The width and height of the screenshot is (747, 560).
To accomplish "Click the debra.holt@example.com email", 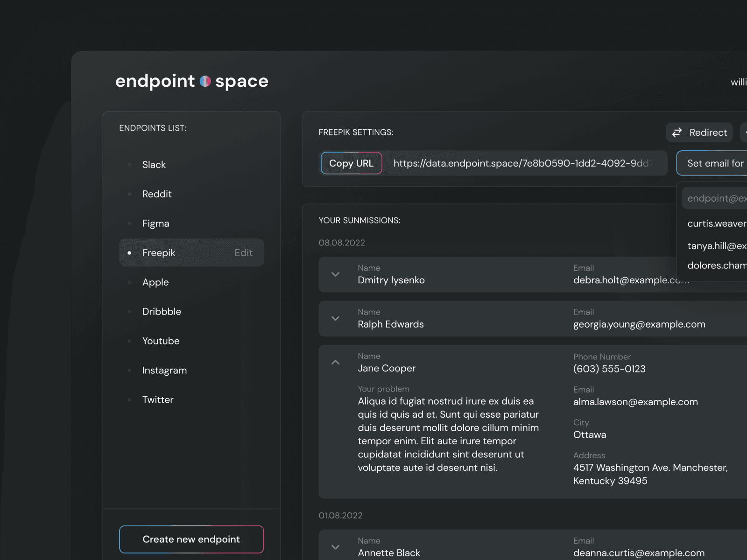I will tap(631, 280).
